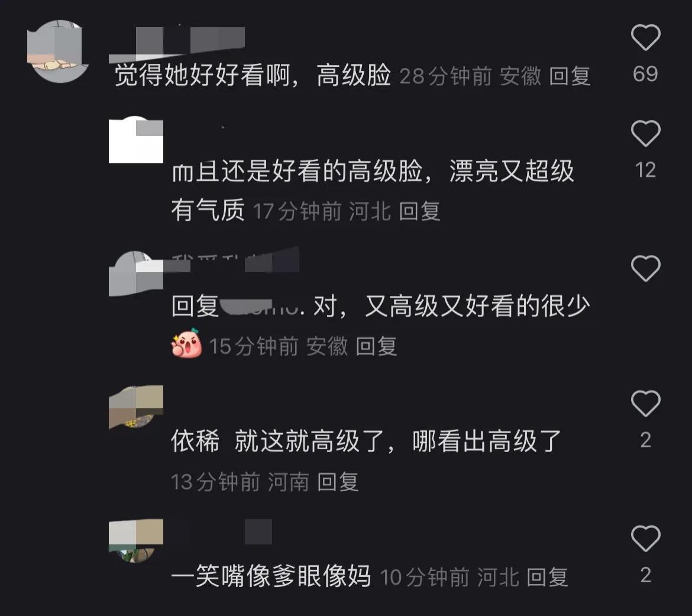Viewport: 692px width, 616px height.
Task: Select comment text 而且还是好看的高级脸
Action: click(x=298, y=171)
